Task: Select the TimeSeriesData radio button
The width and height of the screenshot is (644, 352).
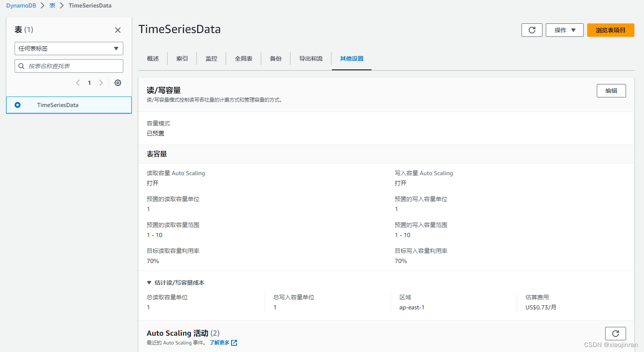Action: 18,105
